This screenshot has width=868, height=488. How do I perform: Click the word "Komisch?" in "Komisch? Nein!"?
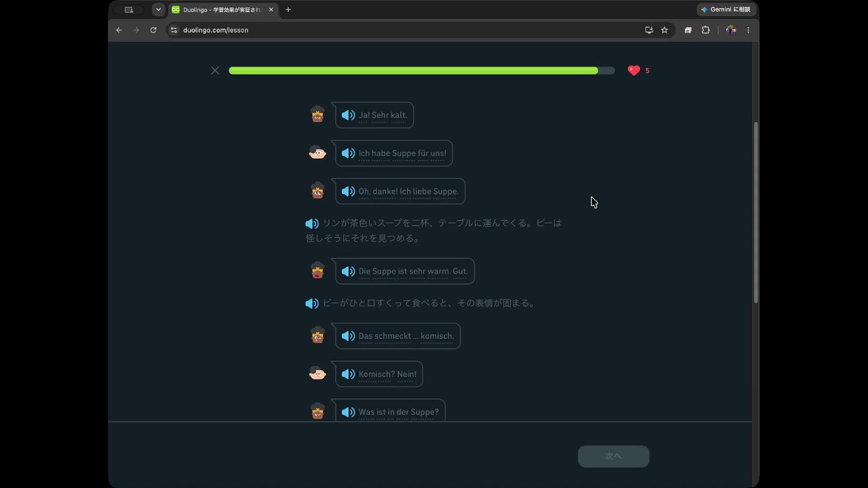pyautogui.click(x=376, y=374)
